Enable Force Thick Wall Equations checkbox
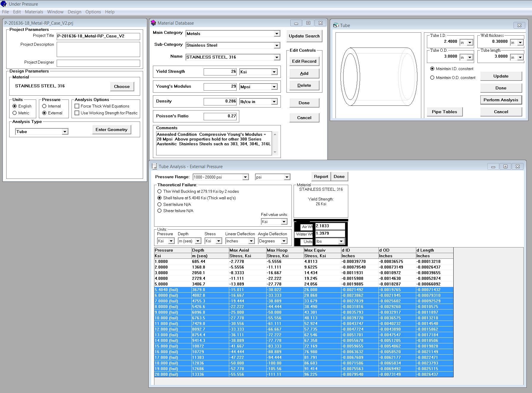Image resolution: width=532 pixels, height=393 pixels. (77, 106)
